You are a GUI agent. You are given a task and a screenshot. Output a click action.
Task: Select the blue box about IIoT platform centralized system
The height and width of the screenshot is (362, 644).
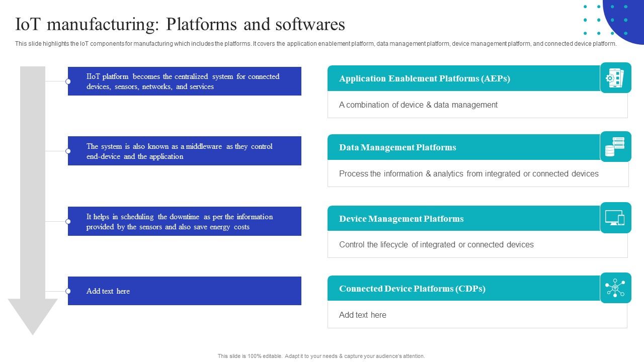pyautogui.click(x=185, y=81)
